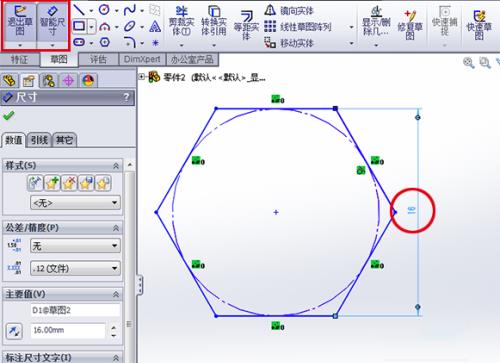500x363 pixels.
Task: Select the Spline curve tool
Action: [129, 10]
